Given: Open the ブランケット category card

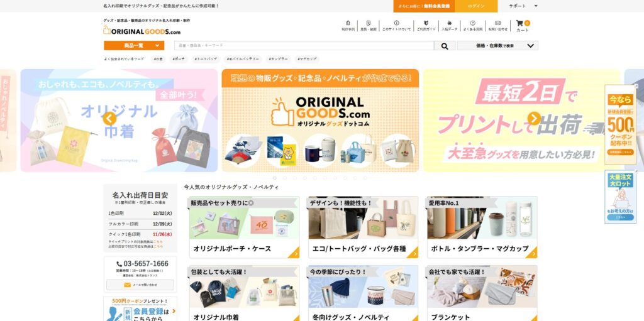Looking at the screenshot, I should pos(482,294).
